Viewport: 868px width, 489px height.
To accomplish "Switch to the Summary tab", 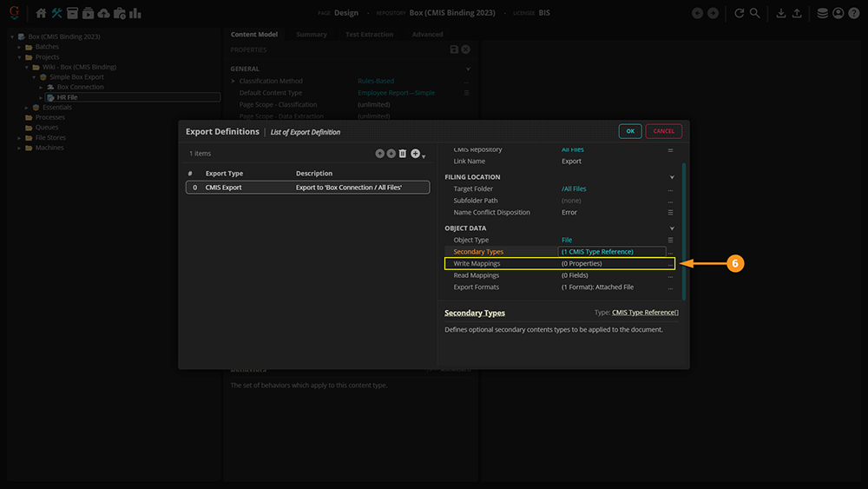I will coord(312,35).
